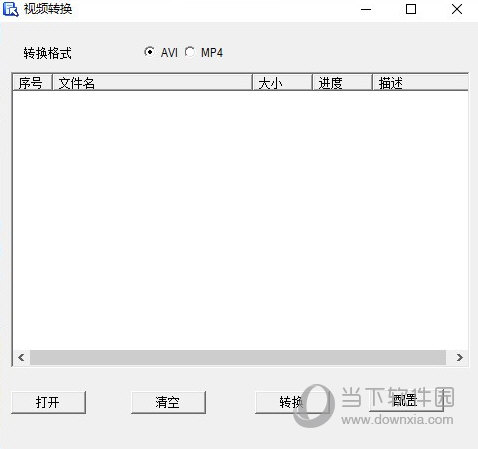Minimize the 视频转换 window
478x449 pixels.
click(x=366, y=9)
